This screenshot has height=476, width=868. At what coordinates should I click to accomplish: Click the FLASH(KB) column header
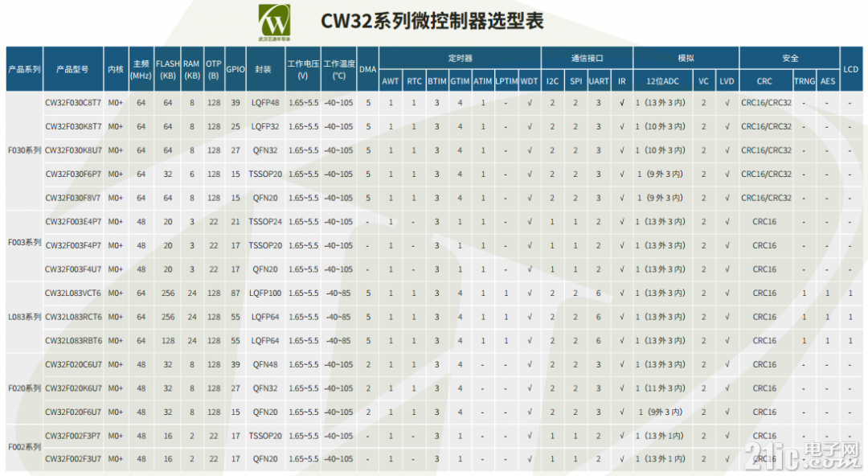pyautogui.click(x=168, y=69)
